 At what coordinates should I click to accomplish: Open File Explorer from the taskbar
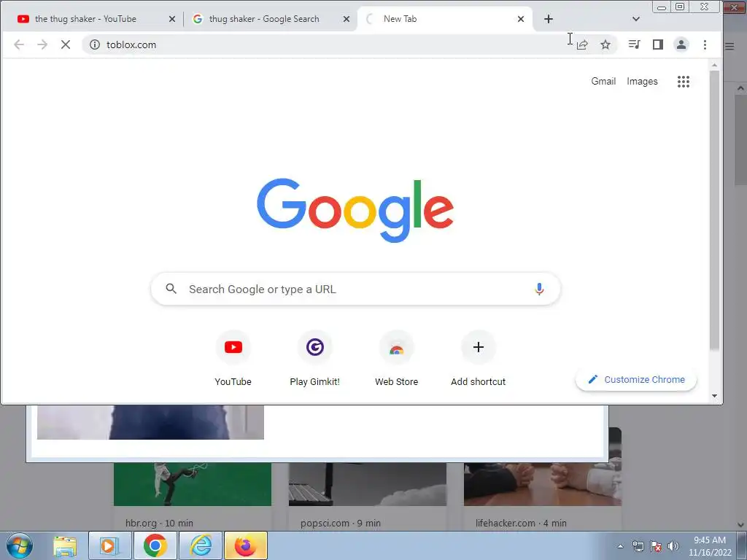point(65,545)
